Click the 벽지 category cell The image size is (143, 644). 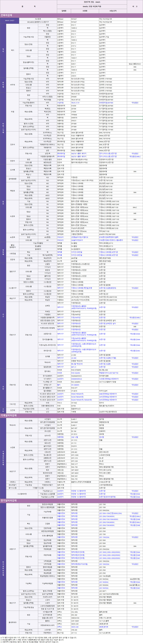click(x=13, y=50)
